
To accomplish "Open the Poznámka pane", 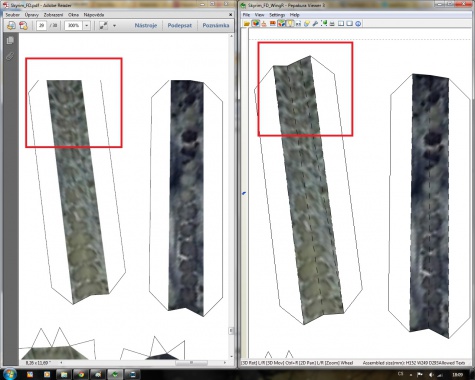I will coord(216,25).
